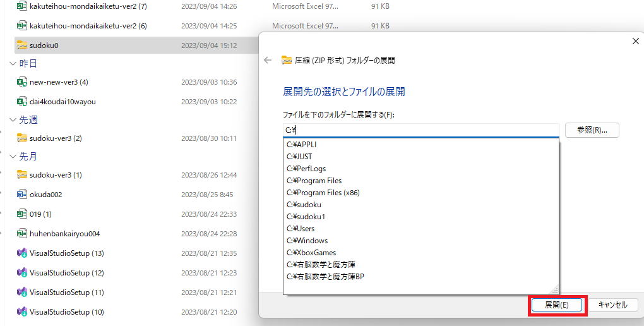Select file name sudoku-ver3 (1)
Image resolution: width=644 pixels, height=326 pixels.
56,175
